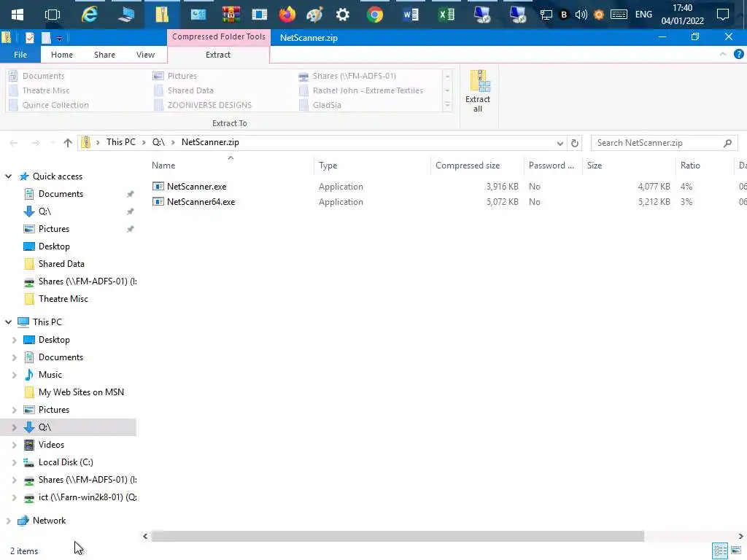Screen dimensions: 747x560
Task: Open the address bar history dropdown
Action: click(x=560, y=143)
